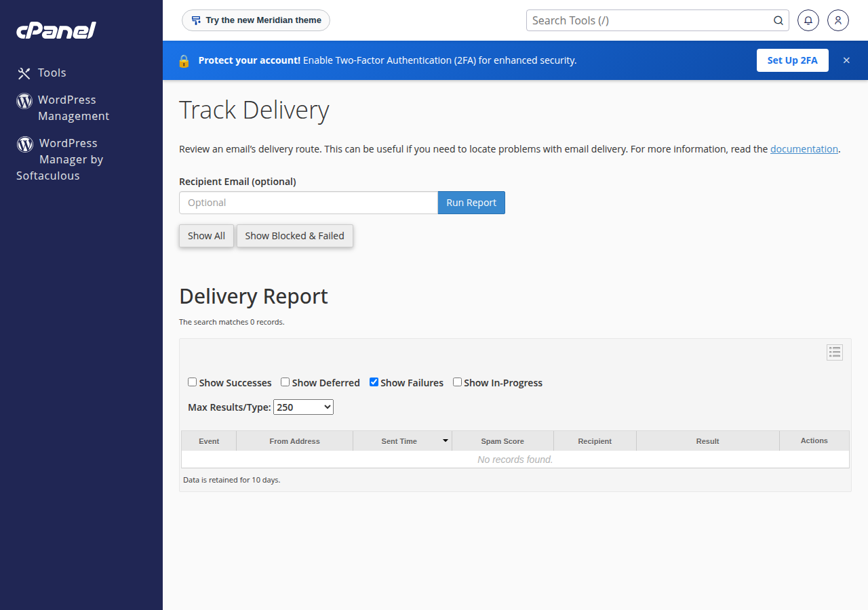
Task: Focus the Recipient Email input field
Action: (309, 203)
